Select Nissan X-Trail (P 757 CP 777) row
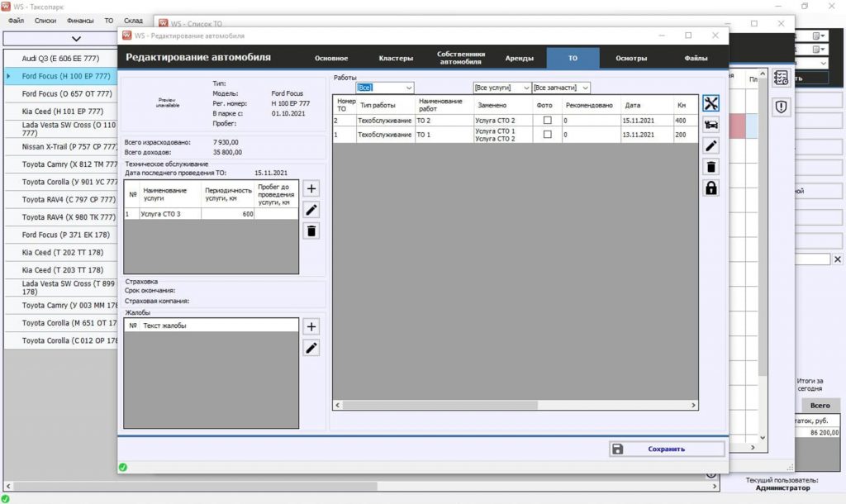This screenshot has width=846, height=504. pos(60,147)
